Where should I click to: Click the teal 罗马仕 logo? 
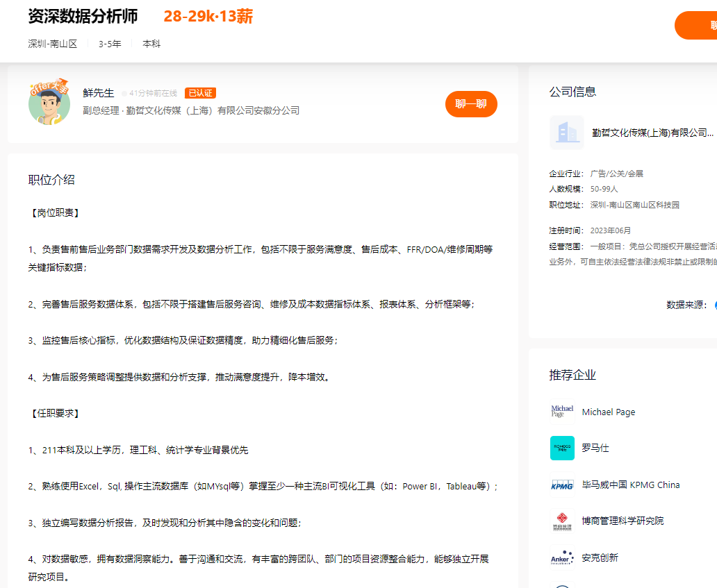coord(562,448)
